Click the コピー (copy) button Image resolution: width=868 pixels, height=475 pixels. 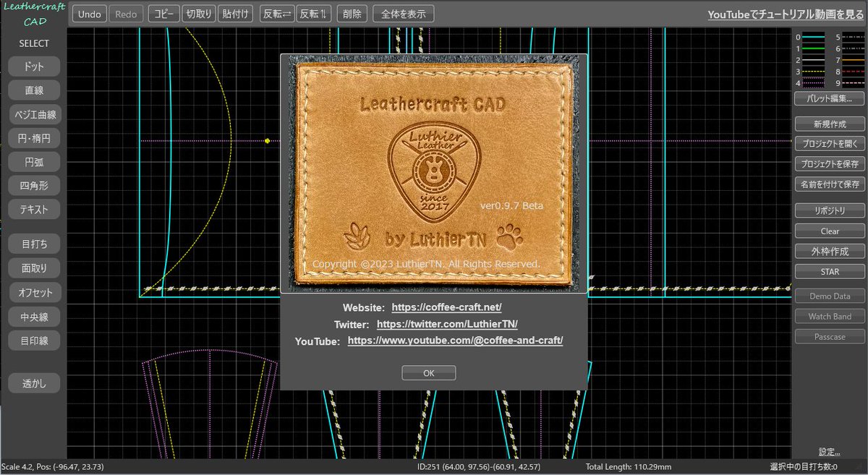pos(163,14)
